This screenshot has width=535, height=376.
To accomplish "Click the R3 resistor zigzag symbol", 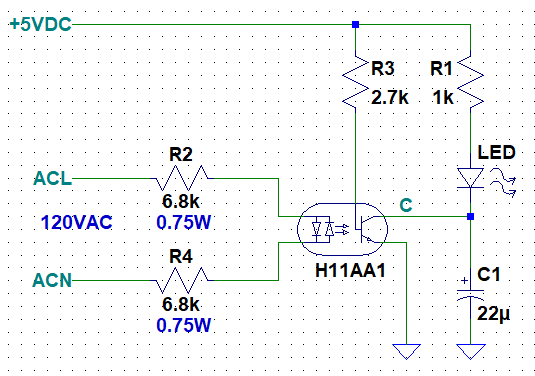I will coord(356,82).
